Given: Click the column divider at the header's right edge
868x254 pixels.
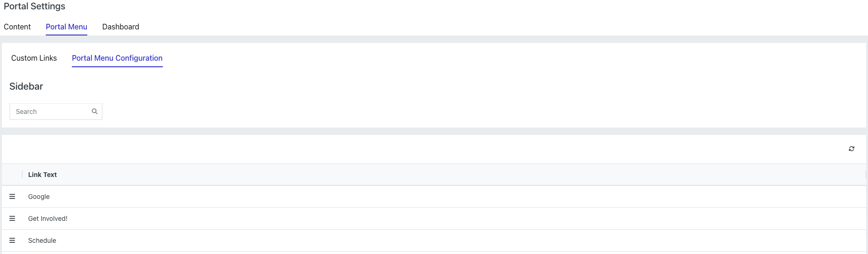Looking at the screenshot, I should click(866, 175).
